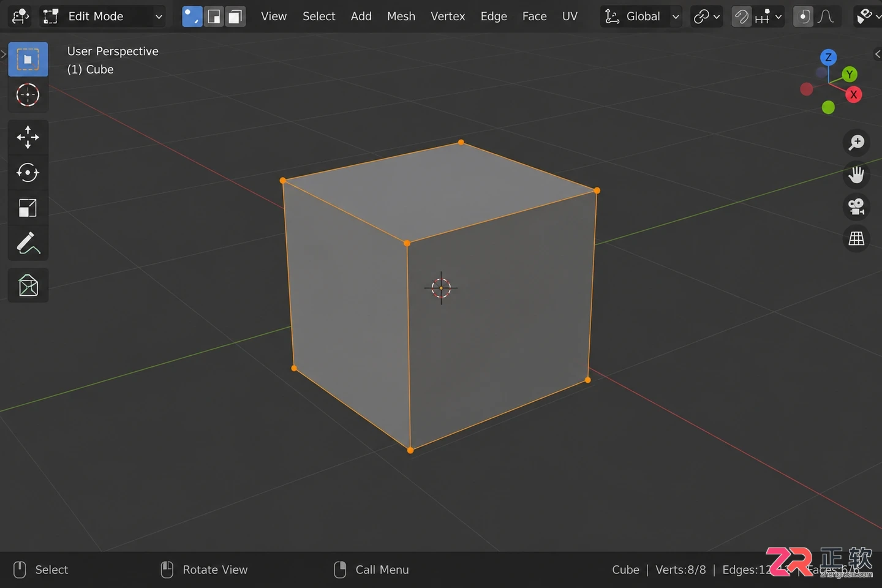Open Global transform orientation dropdown

[641, 17]
